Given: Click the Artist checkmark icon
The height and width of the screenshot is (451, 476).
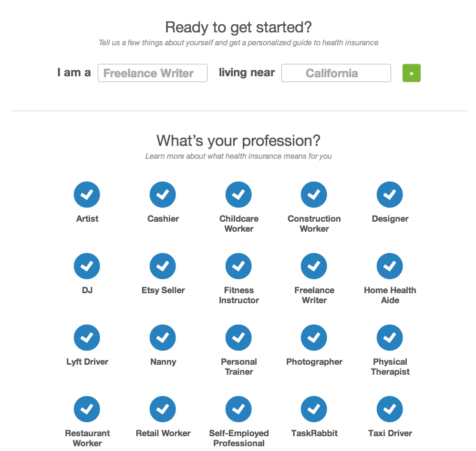Looking at the screenshot, I should tap(87, 195).
